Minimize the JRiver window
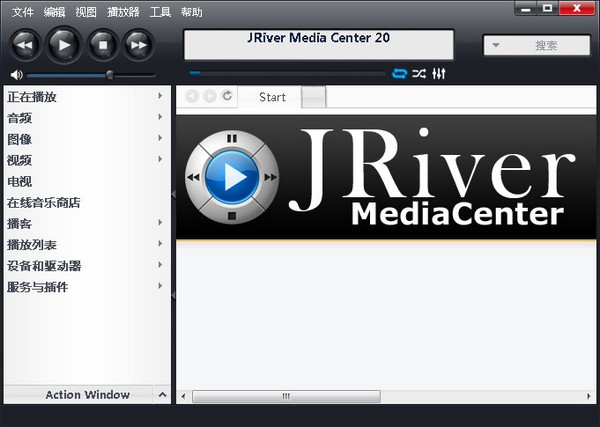Viewport: 600px width, 427px height. coord(526,8)
